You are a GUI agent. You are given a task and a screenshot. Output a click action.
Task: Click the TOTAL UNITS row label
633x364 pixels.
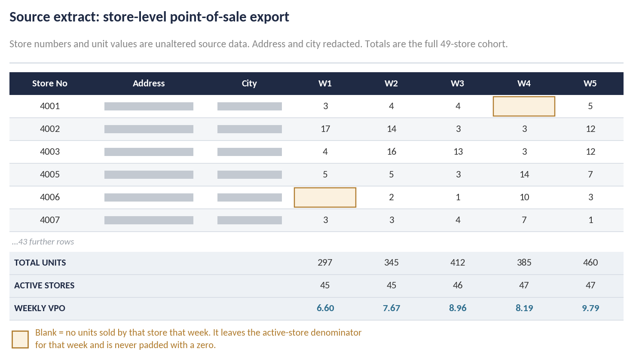pos(40,263)
